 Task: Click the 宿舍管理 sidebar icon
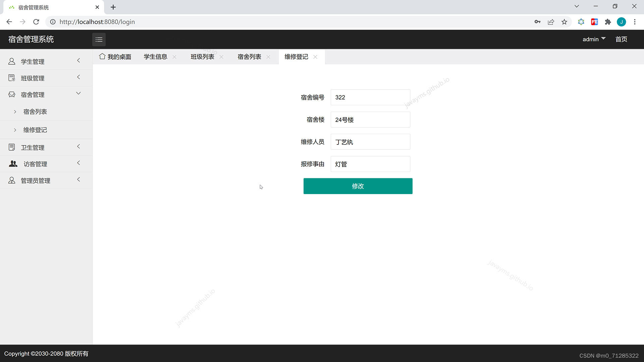click(12, 95)
